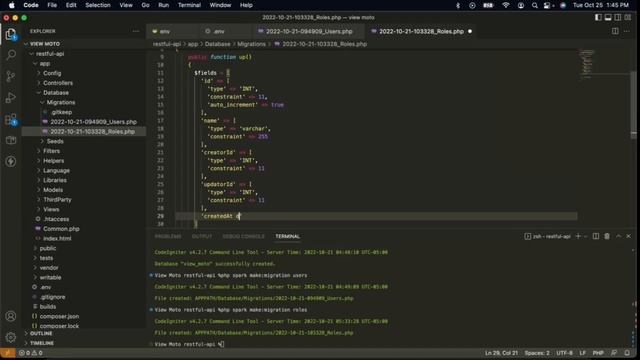Open the Thunder Client lightning icon
This screenshot has height=360, width=640.
(11, 161)
